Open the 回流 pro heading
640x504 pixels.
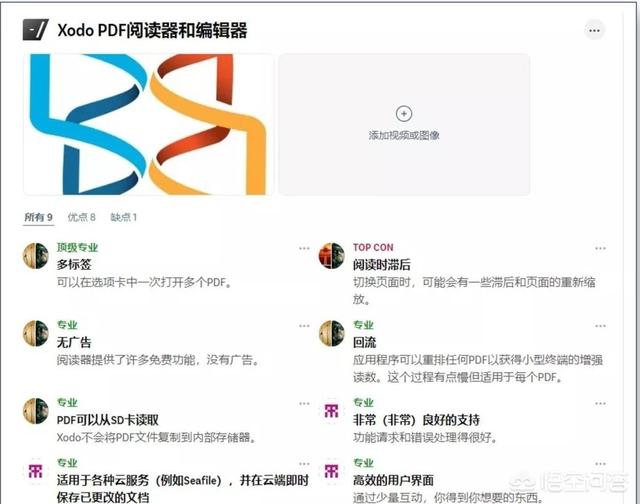pos(364,342)
